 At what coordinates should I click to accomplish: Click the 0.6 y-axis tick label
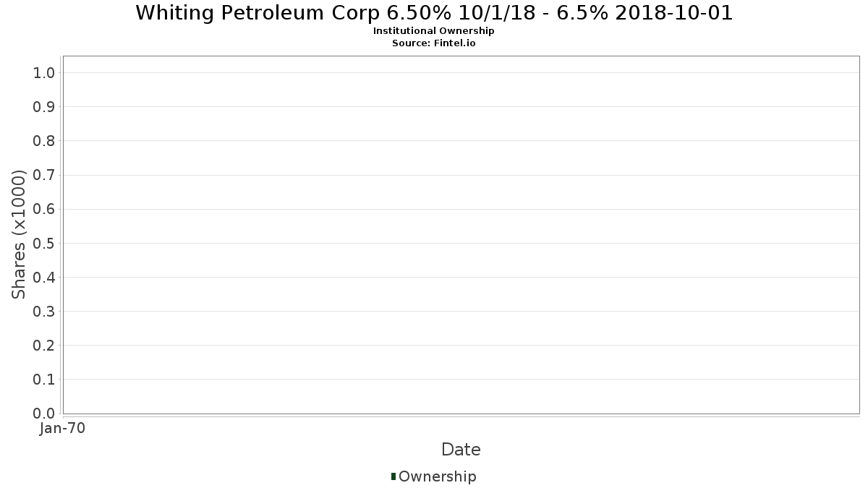click(44, 209)
